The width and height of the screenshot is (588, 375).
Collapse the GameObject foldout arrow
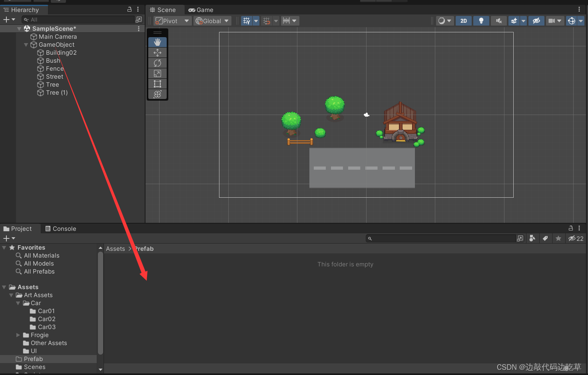click(26, 44)
